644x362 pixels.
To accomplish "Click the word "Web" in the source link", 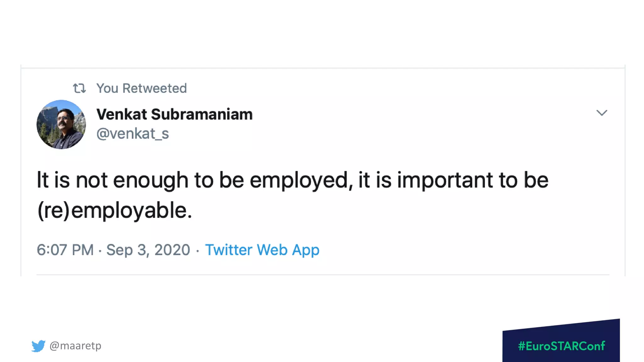I will (x=272, y=250).
